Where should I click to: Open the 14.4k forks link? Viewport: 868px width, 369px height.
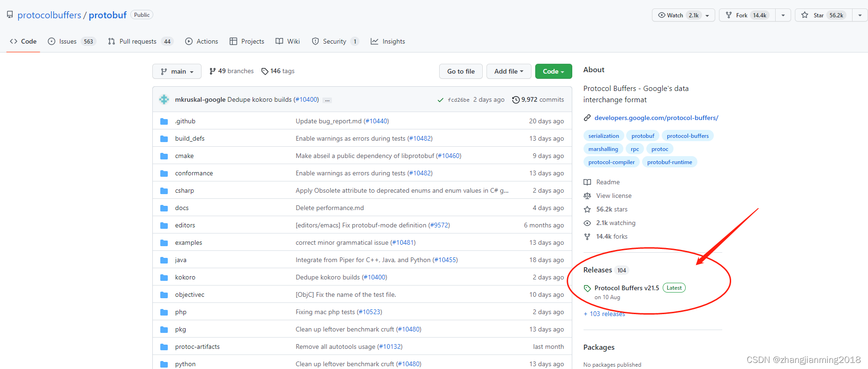[612, 236]
